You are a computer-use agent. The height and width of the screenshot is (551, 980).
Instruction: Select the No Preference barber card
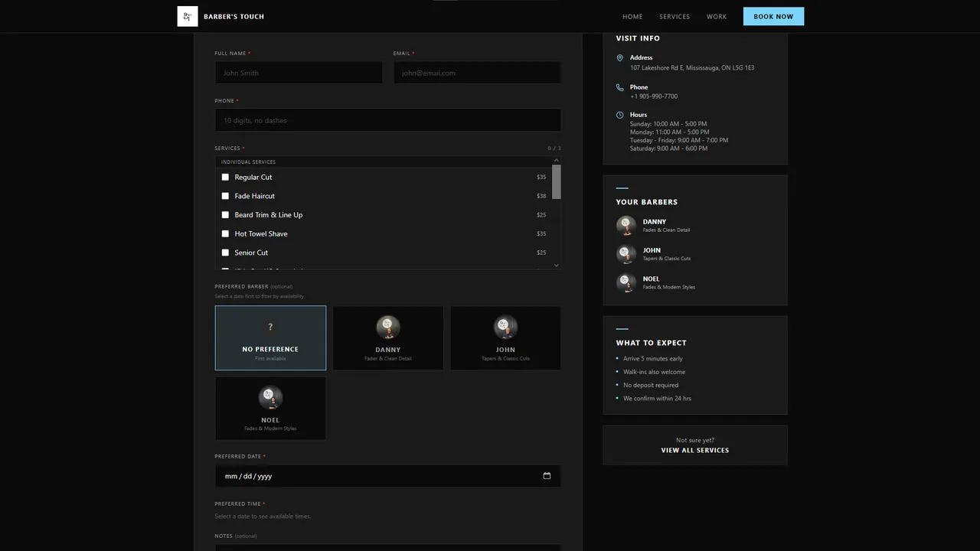270,338
